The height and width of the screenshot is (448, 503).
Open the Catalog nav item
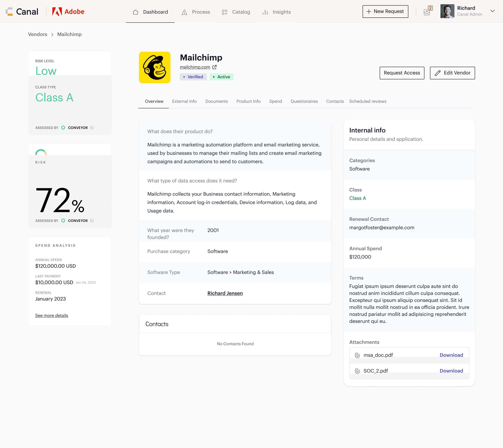coord(236,12)
